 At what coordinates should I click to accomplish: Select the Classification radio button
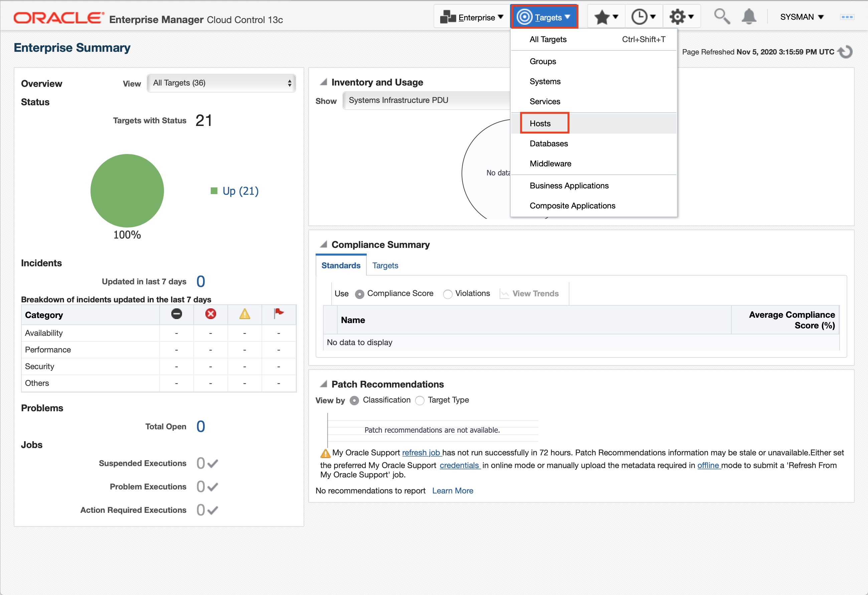point(354,401)
